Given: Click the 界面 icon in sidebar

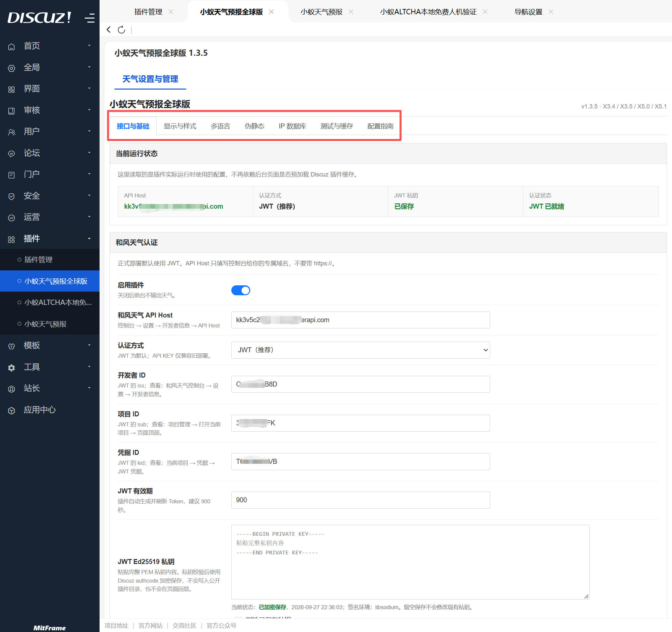Looking at the screenshot, I should tap(12, 89).
